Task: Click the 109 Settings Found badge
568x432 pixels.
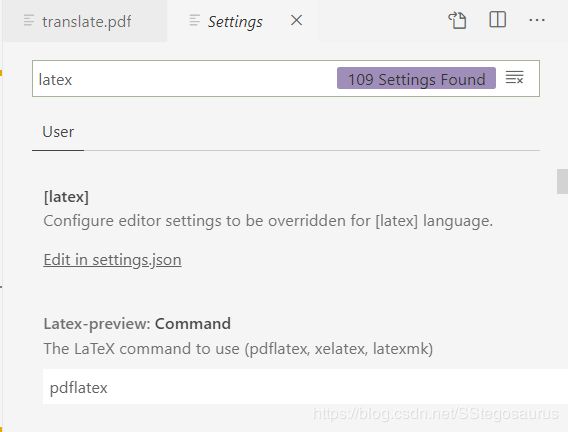Action: pos(416,78)
